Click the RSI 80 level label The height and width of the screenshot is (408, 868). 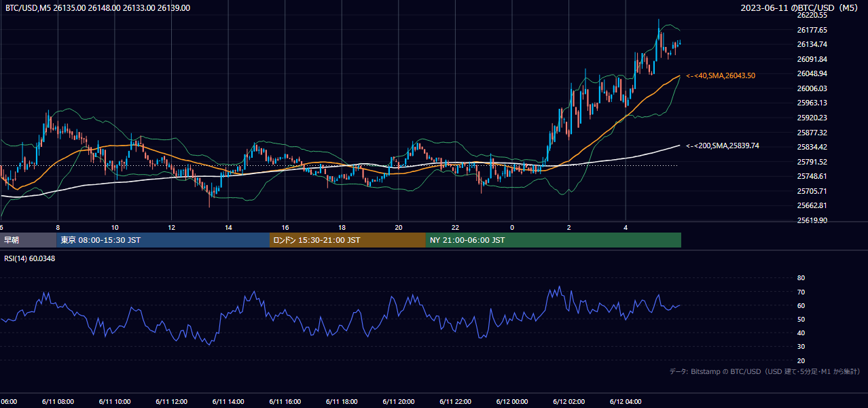coord(801,278)
